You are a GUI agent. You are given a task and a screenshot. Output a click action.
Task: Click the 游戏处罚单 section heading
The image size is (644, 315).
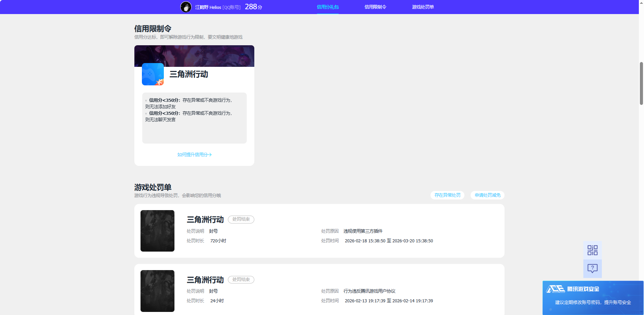click(x=153, y=187)
